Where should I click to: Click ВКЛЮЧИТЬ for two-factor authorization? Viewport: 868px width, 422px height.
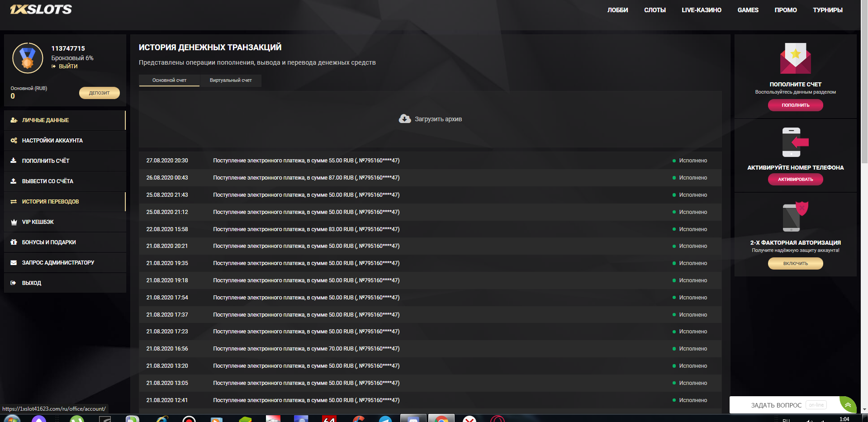795,263
